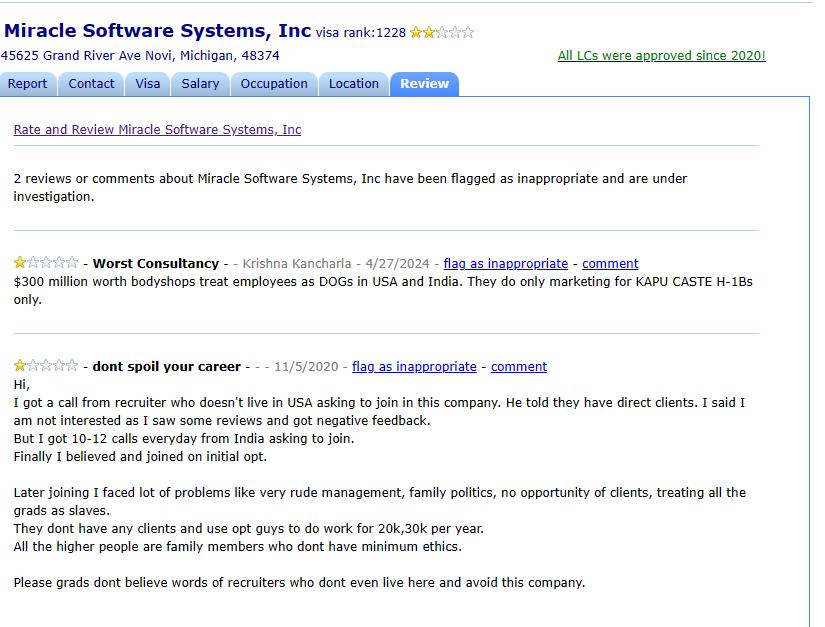Click the star rating of Worst Consultancy review
The width and height of the screenshot is (825, 627).
[45, 263]
